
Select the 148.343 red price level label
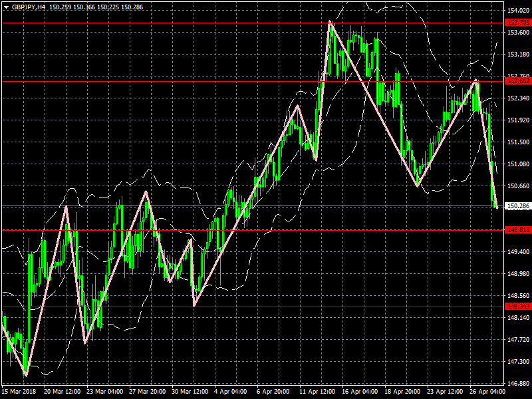(x=518, y=307)
